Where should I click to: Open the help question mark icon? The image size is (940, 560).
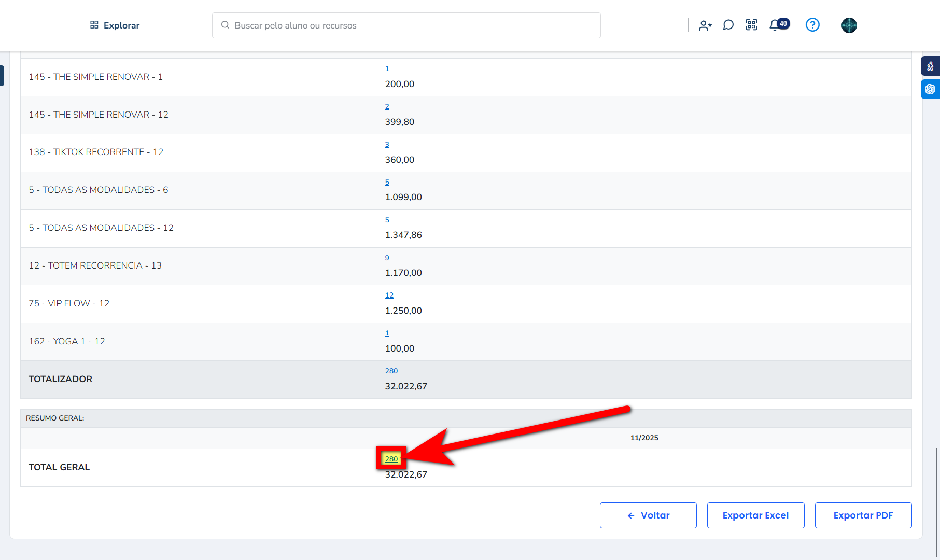tap(812, 25)
